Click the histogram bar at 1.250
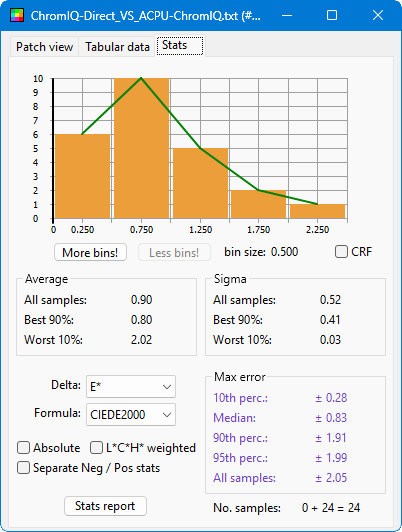 (x=200, y=183)
